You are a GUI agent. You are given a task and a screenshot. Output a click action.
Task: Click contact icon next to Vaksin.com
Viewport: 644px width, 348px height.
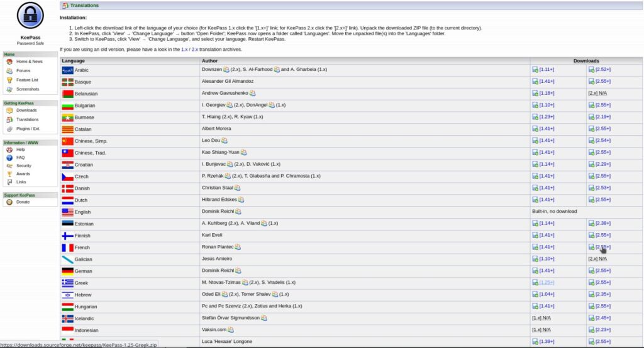point(231,330)
